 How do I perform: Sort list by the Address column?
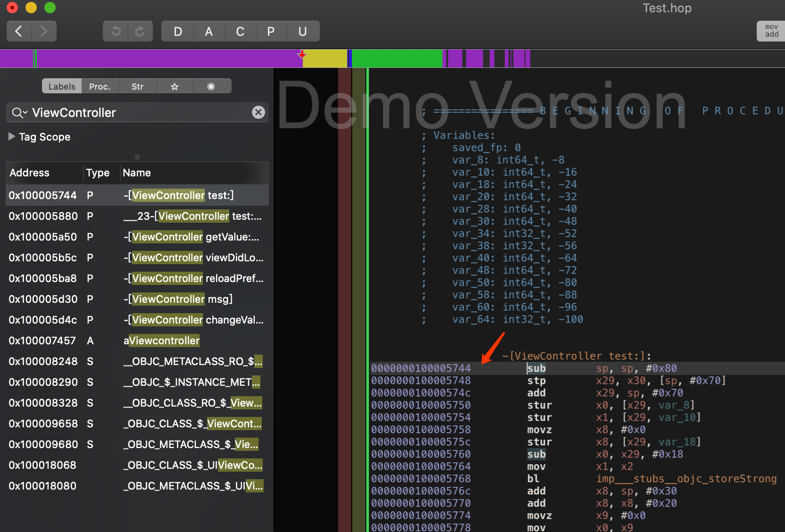click(44, 173)
